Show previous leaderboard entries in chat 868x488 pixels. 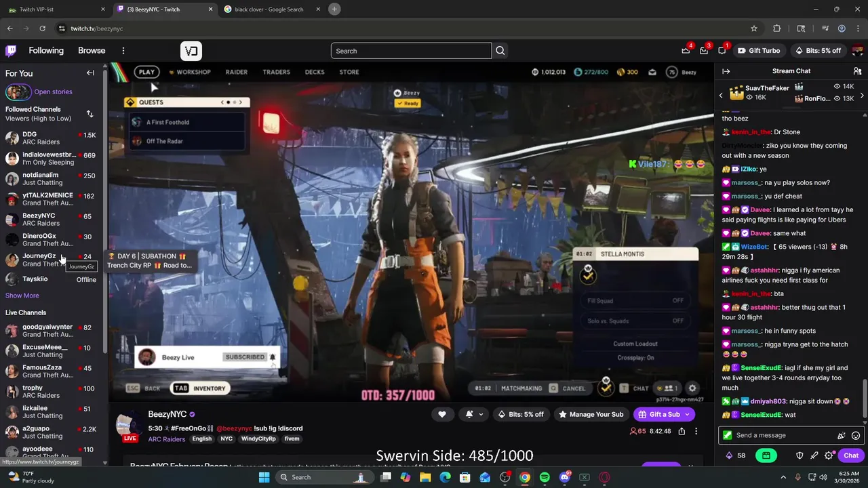[722, 96]
